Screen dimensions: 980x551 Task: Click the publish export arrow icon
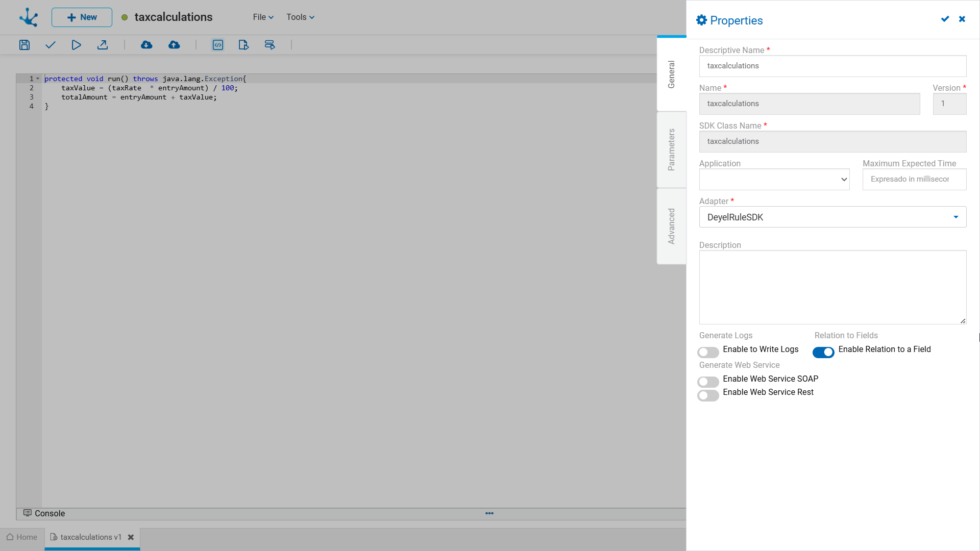103,45
